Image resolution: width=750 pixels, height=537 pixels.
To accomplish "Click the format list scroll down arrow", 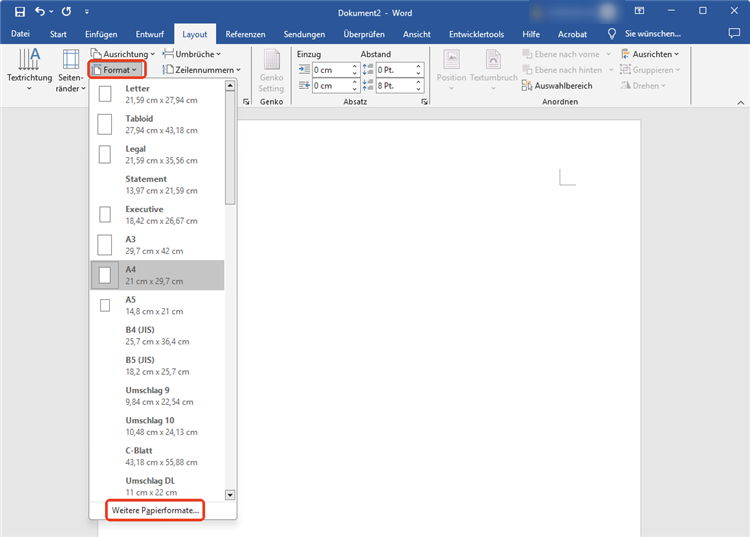I will pos(230,495).
